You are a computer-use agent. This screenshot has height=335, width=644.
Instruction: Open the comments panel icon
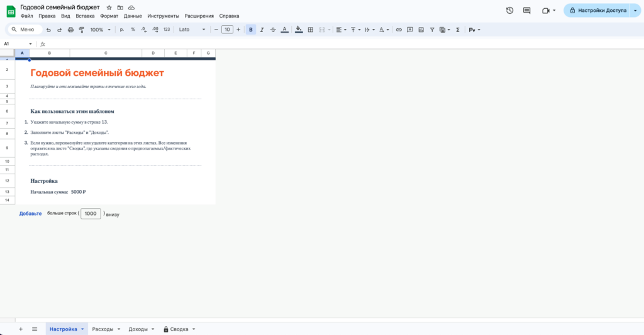[x=527, y=11]
